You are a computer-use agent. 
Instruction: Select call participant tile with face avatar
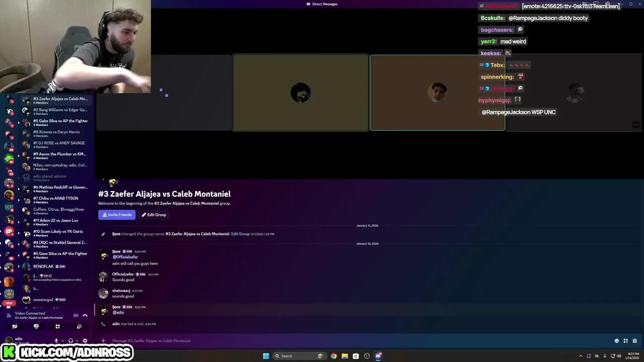pos(437,93)
